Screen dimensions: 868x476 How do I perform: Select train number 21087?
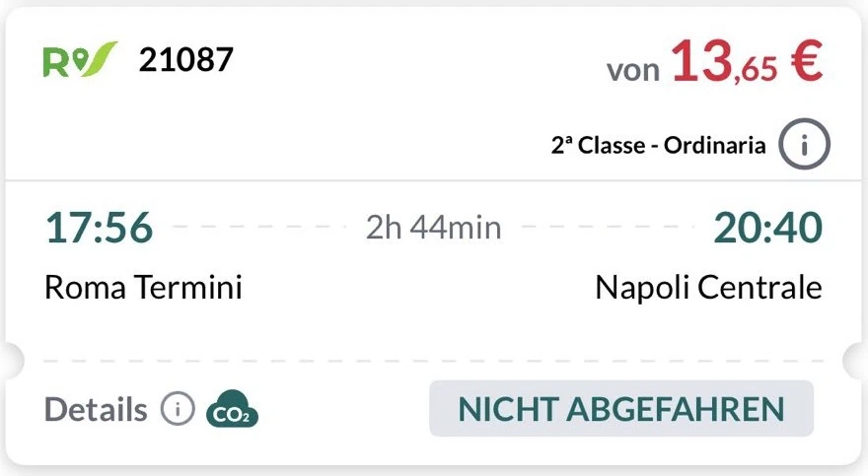click(186, 60)
